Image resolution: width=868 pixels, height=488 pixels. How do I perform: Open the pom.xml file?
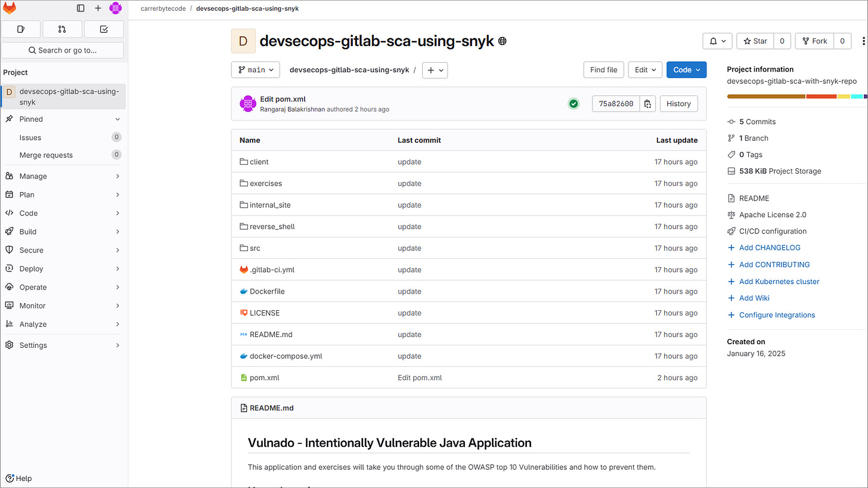tap(265, 378)
